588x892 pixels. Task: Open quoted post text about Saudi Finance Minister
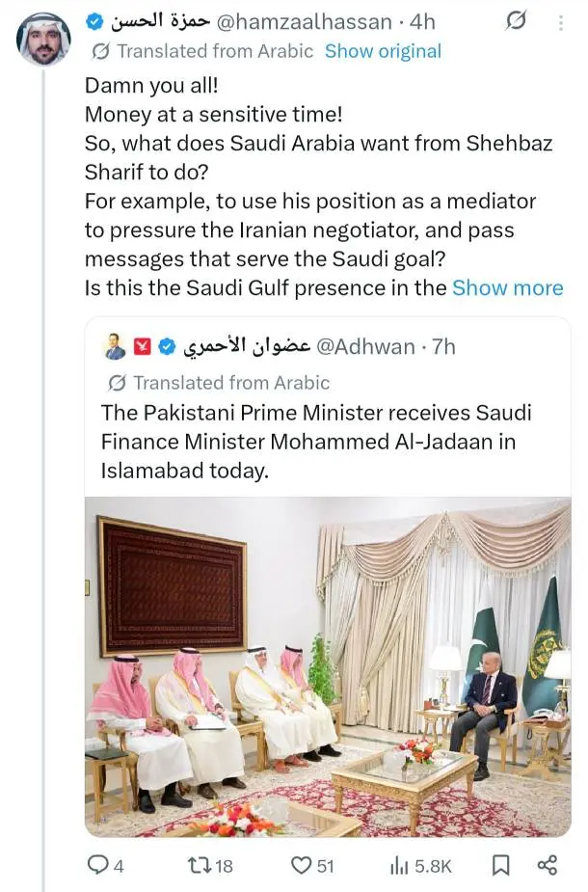click(x=316, y=442)
